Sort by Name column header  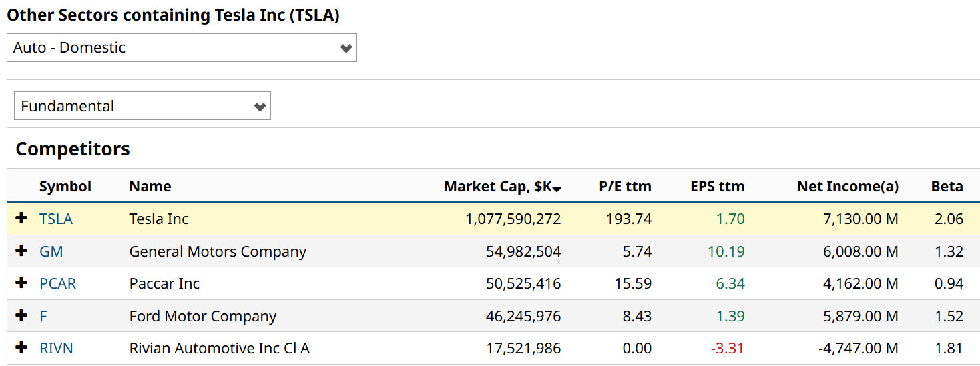coord(150,187)
